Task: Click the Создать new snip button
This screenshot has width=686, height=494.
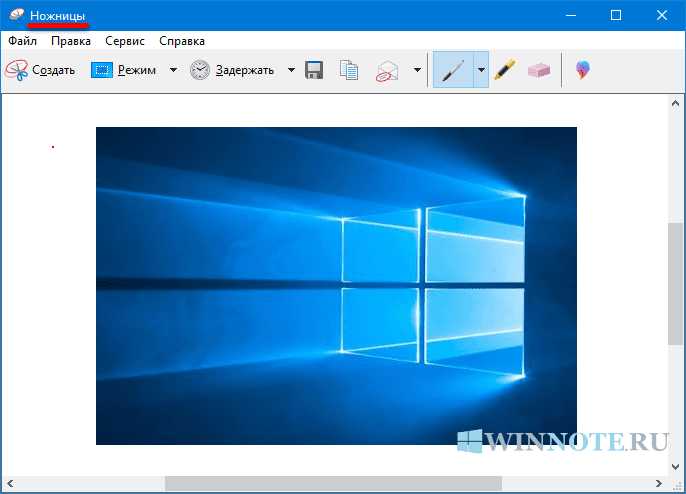Action: coord(40,70)
